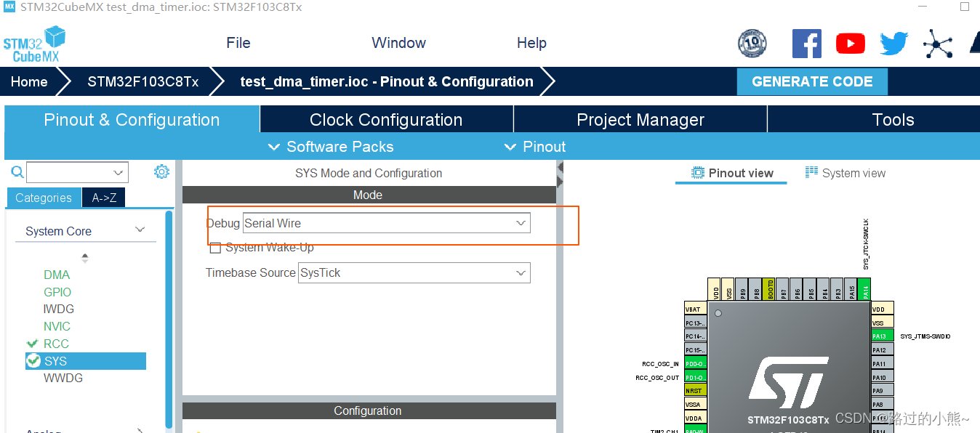Select the PA9 pin
The height and width of the screenshot is (433, 980).
pos(883,391)
